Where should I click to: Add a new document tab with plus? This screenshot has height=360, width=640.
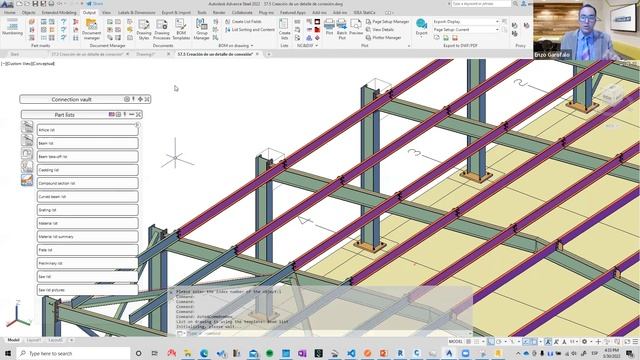pos(269,54)
